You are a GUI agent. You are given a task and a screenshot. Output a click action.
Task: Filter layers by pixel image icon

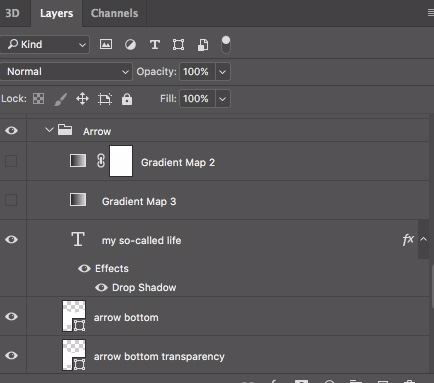(x=106, y=44)
